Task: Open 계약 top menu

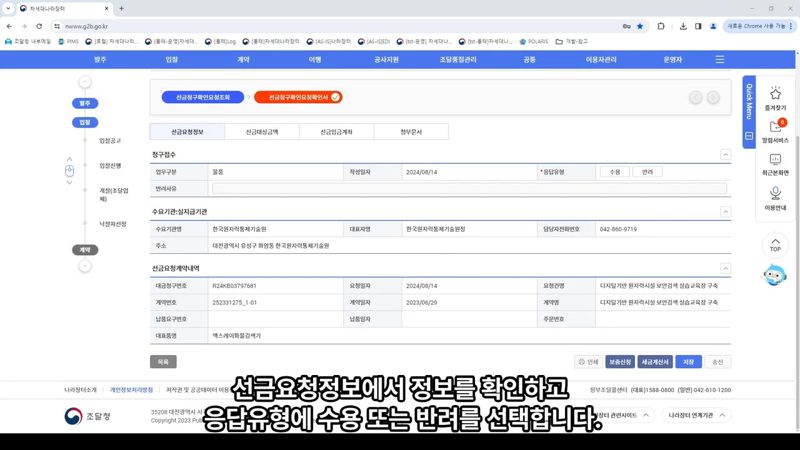Action: tap(243, 60)
